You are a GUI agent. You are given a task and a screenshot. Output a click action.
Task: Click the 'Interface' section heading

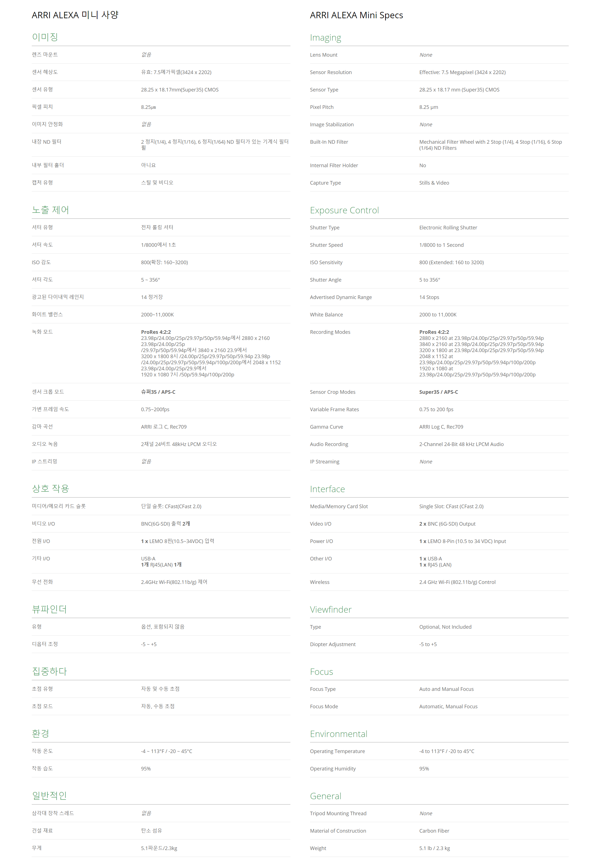click(x=327, y=489)
